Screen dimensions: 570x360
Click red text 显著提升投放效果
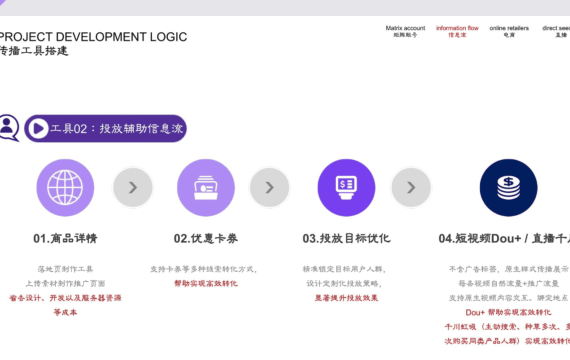pos(346,298)
